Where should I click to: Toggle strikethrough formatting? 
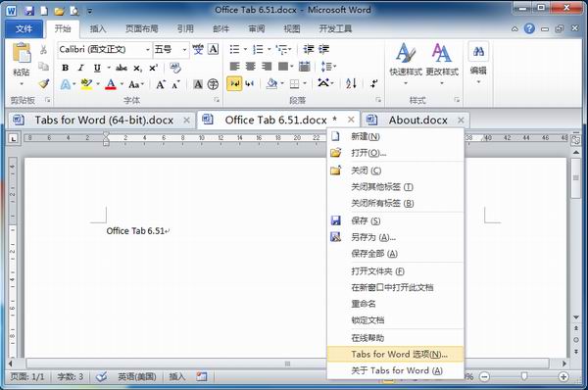point(122,68)
